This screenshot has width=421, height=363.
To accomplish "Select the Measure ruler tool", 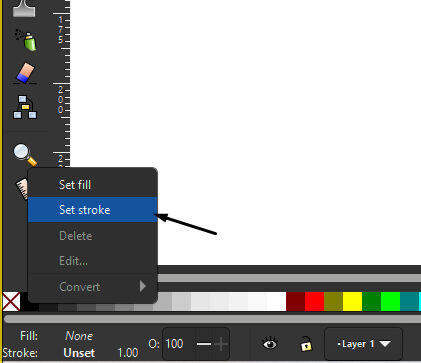I will point(23,189).
